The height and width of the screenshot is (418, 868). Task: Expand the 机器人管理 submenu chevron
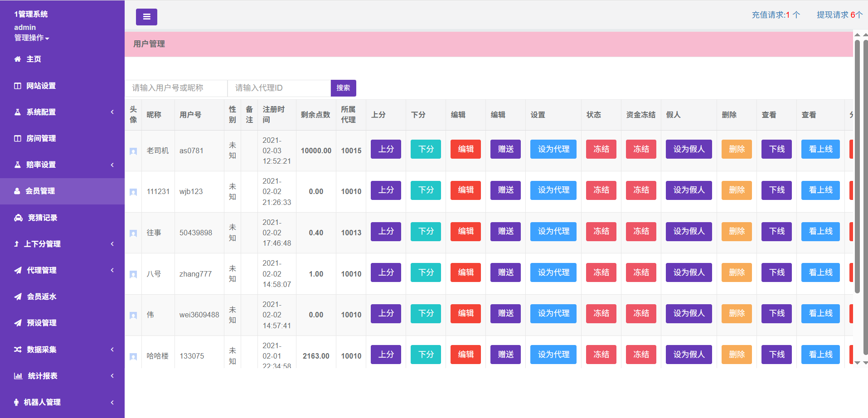click(x=112, y=402)
